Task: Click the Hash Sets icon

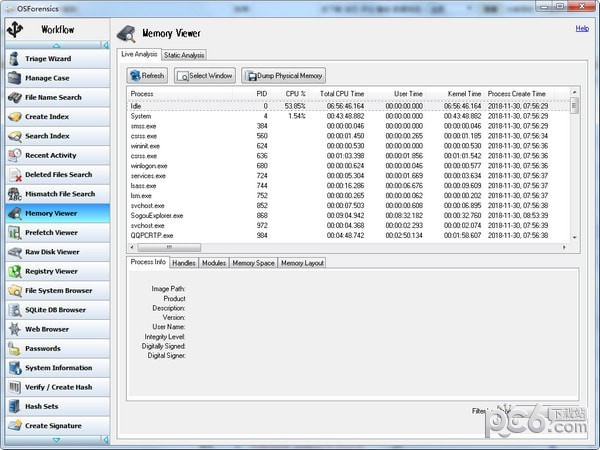Action: coord(15,406)
